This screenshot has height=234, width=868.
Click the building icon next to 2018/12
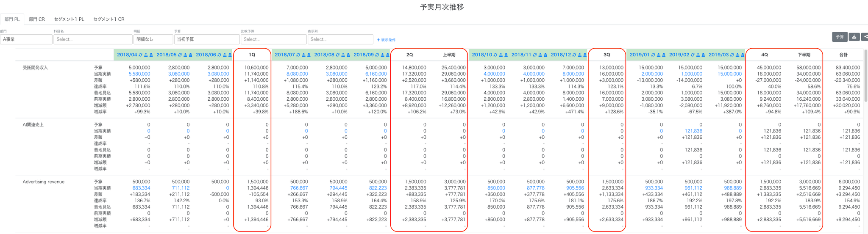pos(585,55)
